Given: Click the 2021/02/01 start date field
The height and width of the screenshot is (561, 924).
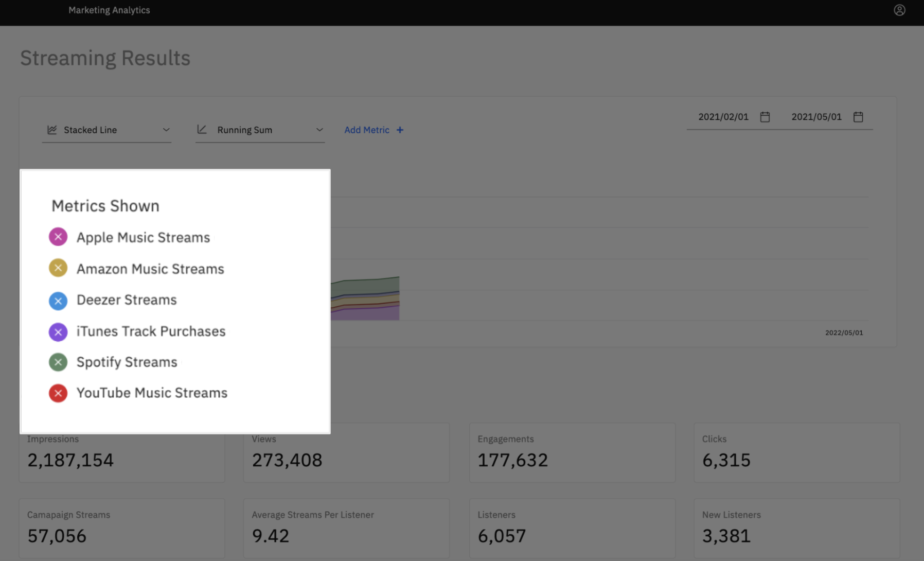Looking at the screenshot, I should click(x=723, y=117).
